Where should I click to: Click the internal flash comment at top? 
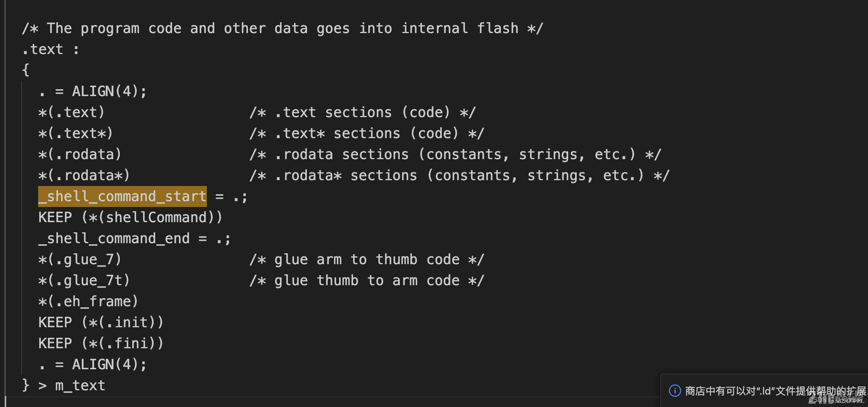click(x=282, y=28)
